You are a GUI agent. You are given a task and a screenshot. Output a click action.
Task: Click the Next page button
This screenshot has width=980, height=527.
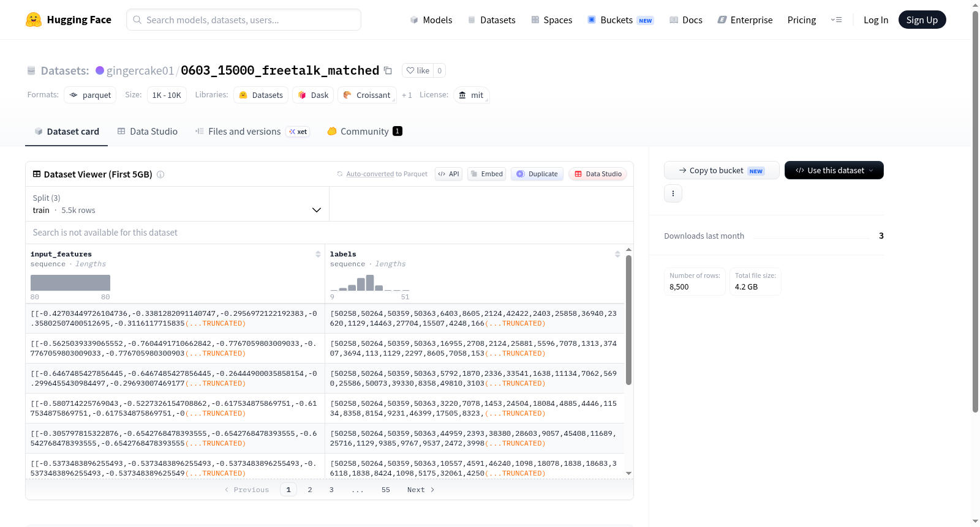pyautogui.click(x=421, y=490)
